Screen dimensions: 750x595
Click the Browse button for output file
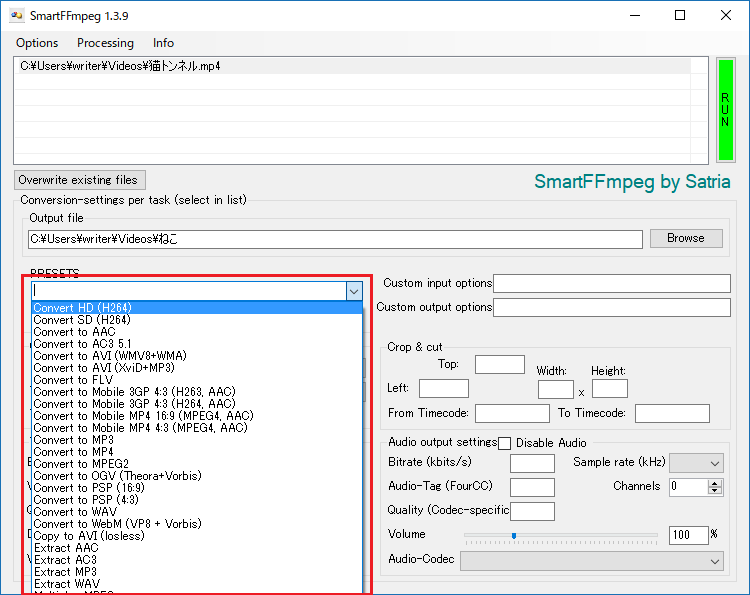686,238
